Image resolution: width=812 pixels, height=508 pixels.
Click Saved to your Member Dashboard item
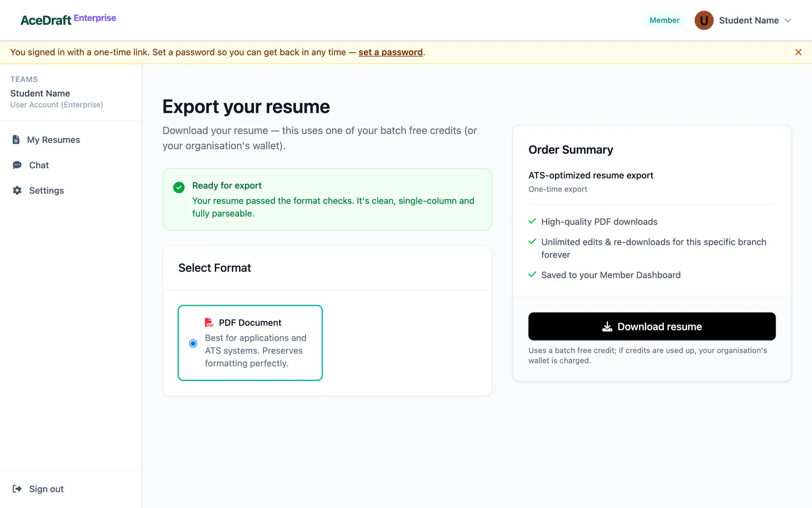pos(611,275)
